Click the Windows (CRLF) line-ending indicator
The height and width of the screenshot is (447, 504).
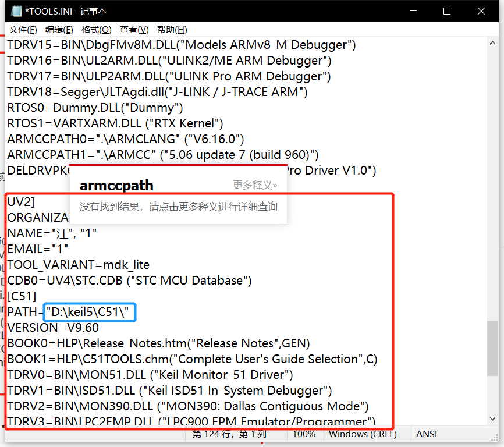coord(363,434)
